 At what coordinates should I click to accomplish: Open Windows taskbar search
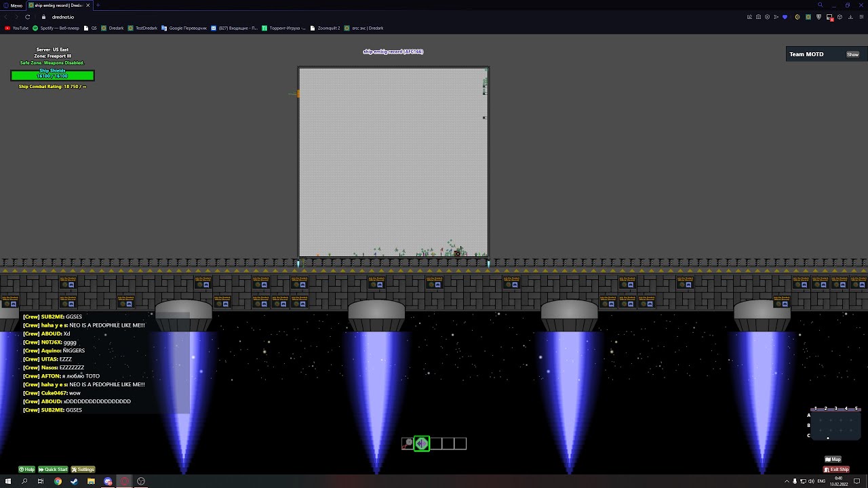[24, 481]
